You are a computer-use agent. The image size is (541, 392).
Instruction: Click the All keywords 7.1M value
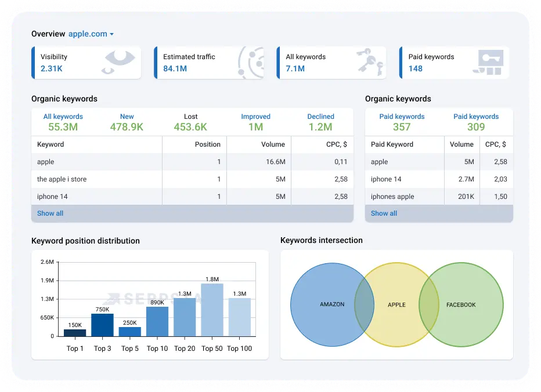point(295,68)
